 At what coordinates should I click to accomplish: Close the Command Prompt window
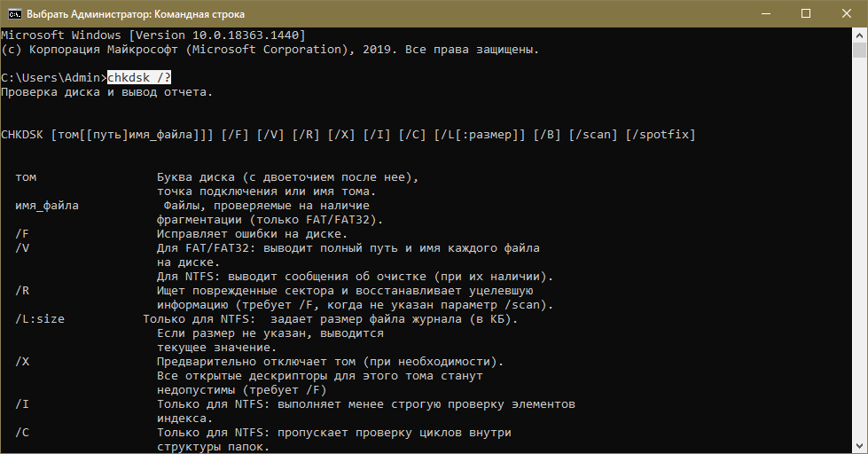click(x=846, y=13)
